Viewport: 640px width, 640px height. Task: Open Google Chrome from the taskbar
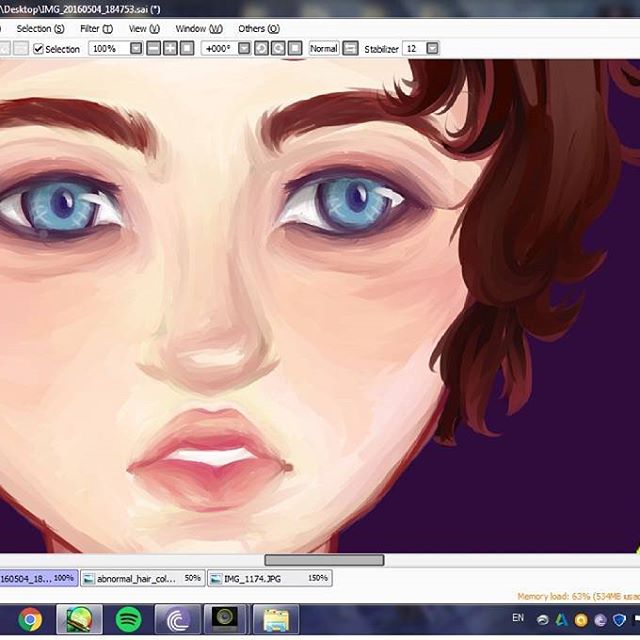point(30,620)
